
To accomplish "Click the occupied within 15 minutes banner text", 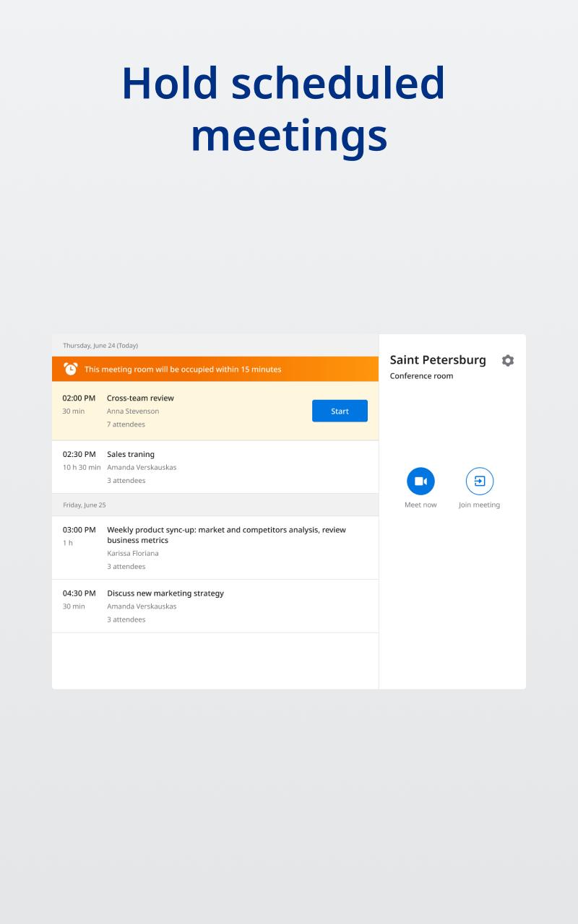I will pos(183,369).
